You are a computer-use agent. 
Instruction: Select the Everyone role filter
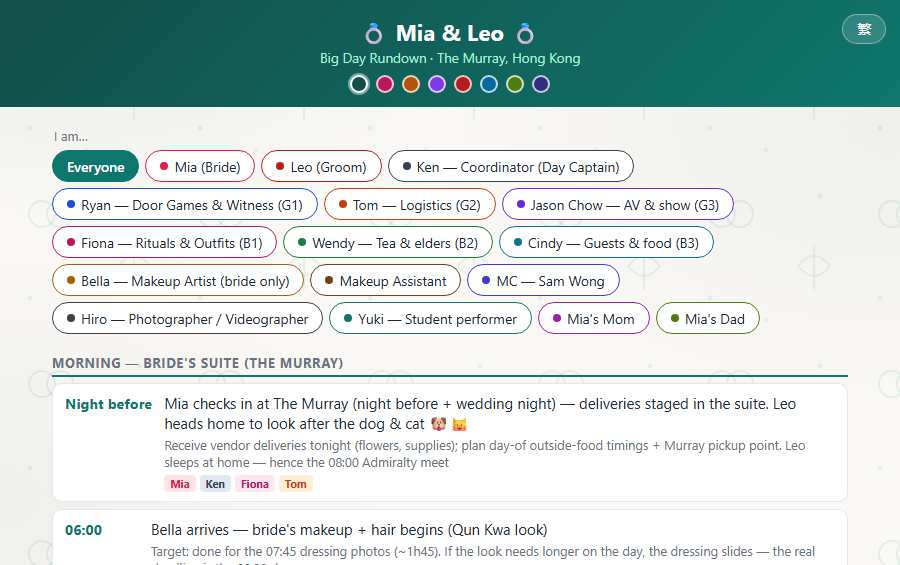pyautogui.click(x=95, y=167)
